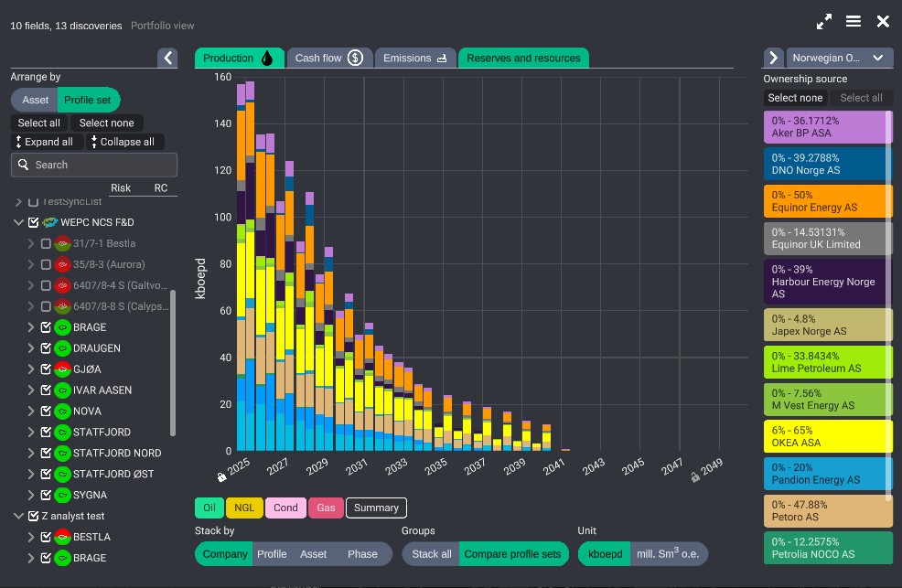Collapse the WEPC NCS F&D tree node
This screenshot has width=902, height=588.
(18, 222)
